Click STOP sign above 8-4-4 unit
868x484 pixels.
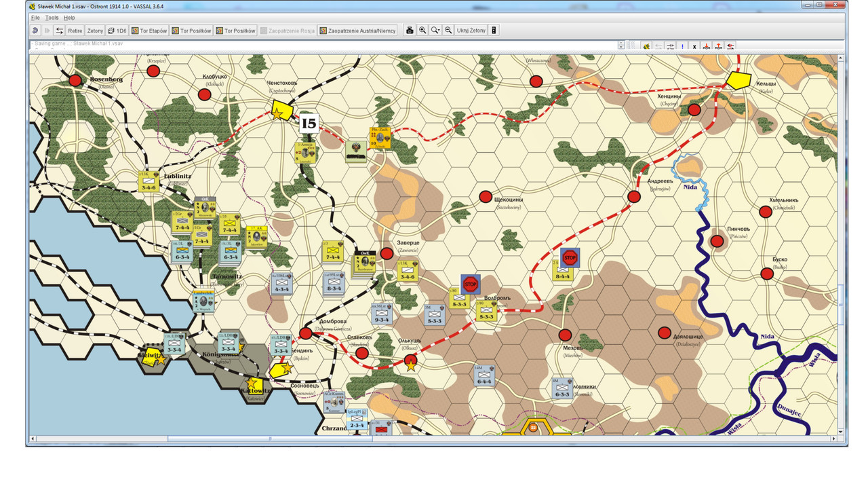[570, 257]
